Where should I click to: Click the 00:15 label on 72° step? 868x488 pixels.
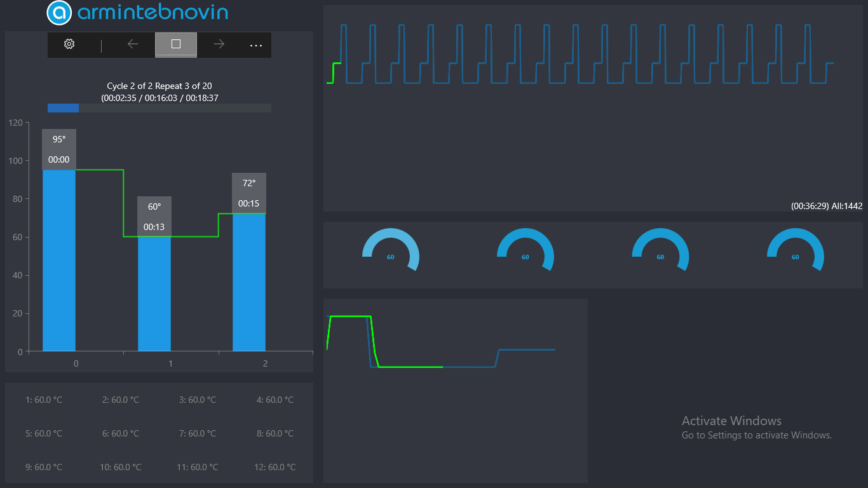click(x=249, y=204)
